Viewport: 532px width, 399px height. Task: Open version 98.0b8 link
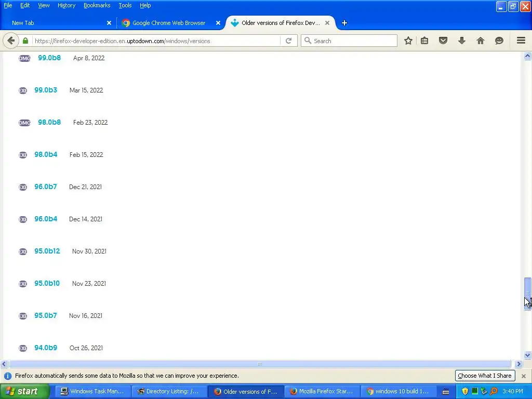49,122
